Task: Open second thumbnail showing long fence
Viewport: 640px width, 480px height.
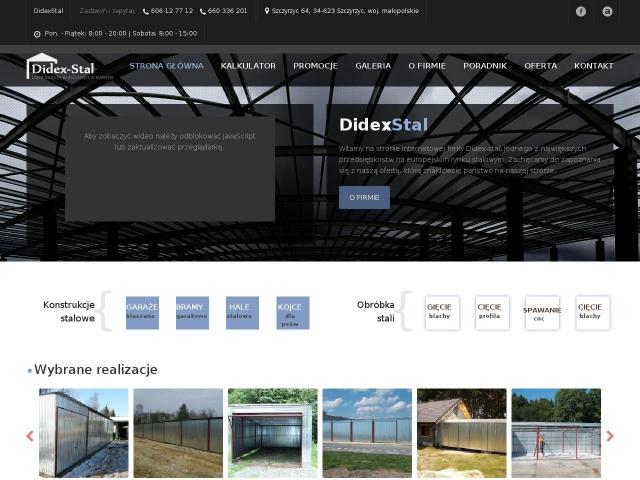Action: [x=178, y=433]
